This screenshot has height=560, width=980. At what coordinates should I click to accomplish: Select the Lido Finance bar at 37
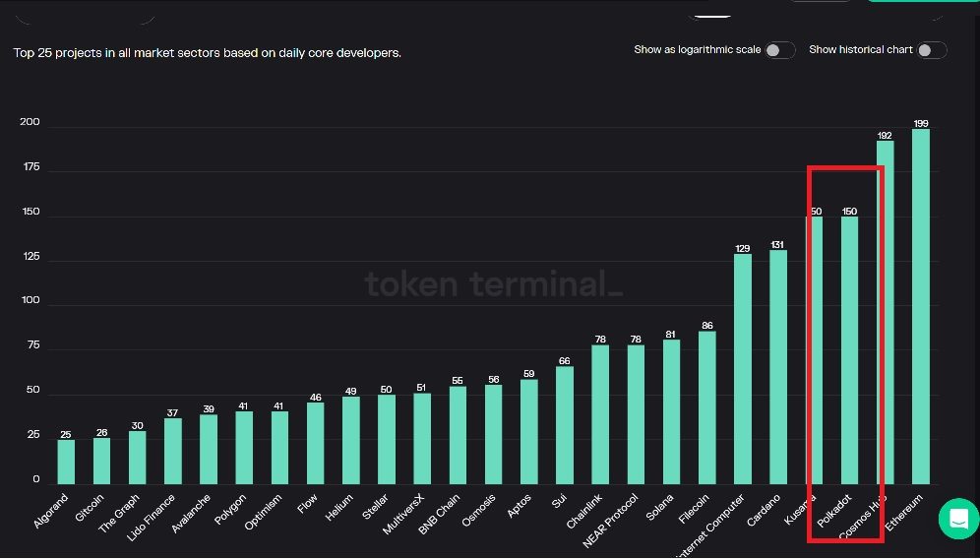(173, 451)
